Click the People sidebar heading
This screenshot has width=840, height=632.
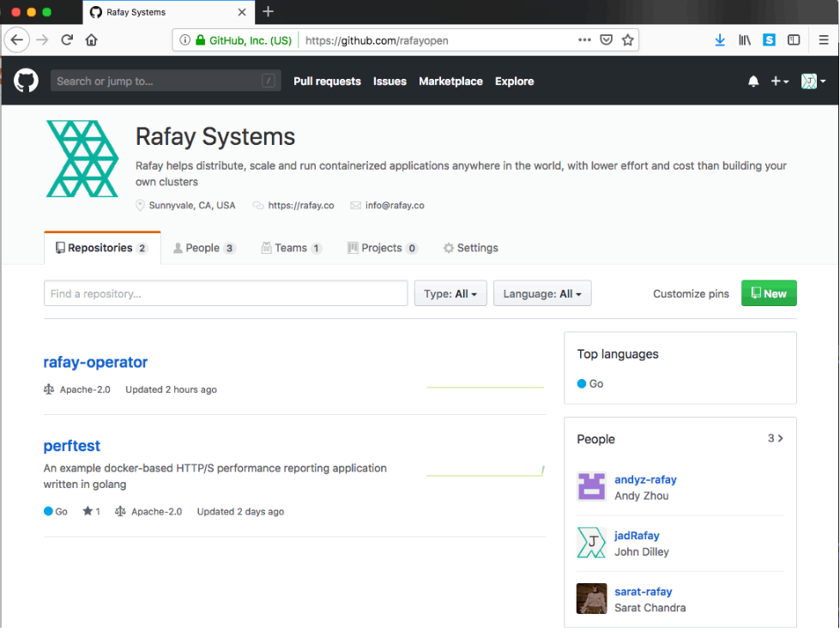595,439
